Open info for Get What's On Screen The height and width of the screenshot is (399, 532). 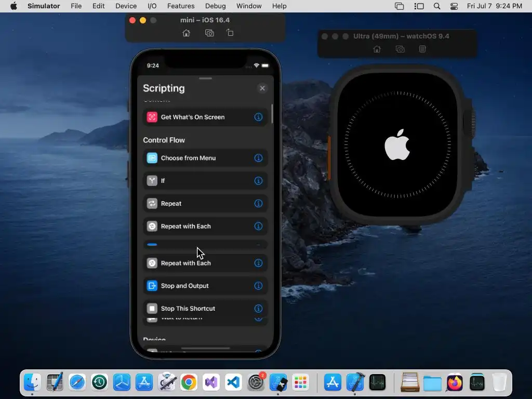coord(258,117)
